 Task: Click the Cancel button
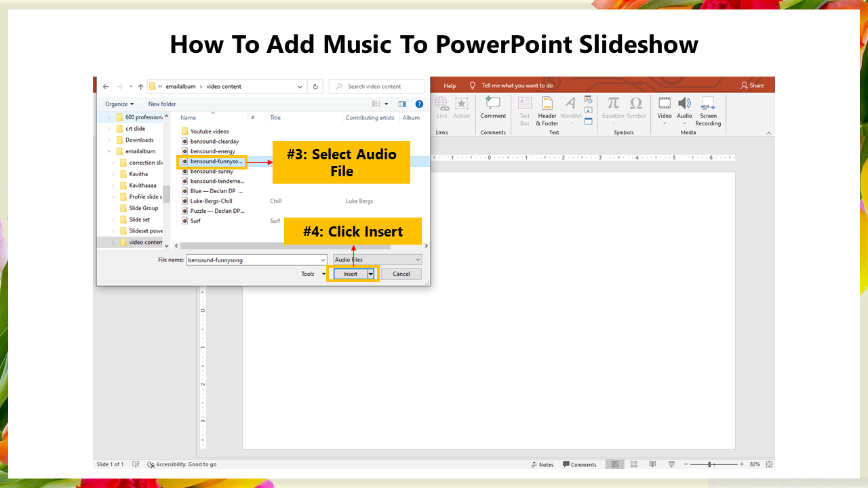pos(401,274)
